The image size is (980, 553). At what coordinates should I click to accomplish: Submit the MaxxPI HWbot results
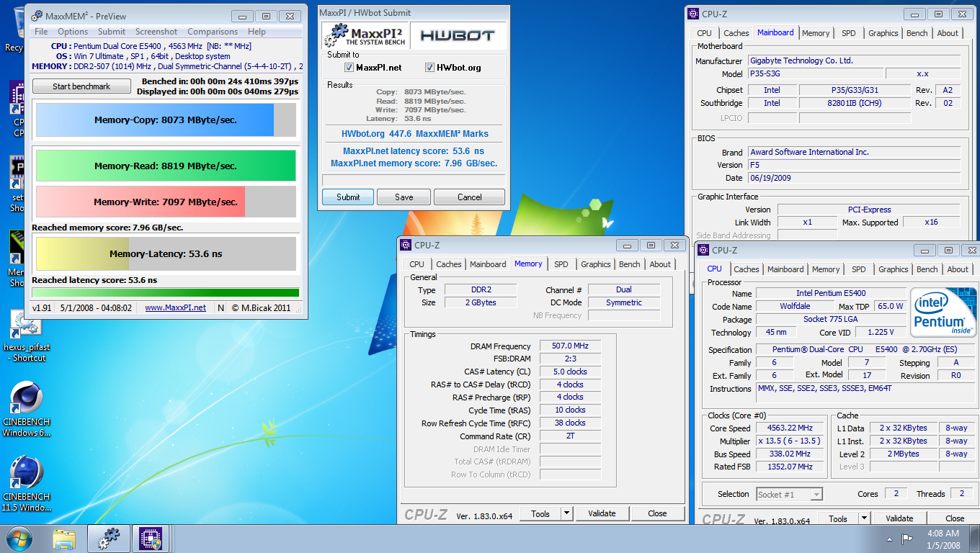[x=348, y=197]
